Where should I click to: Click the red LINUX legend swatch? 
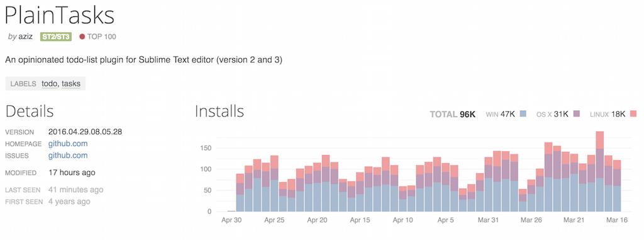(633, 114)
